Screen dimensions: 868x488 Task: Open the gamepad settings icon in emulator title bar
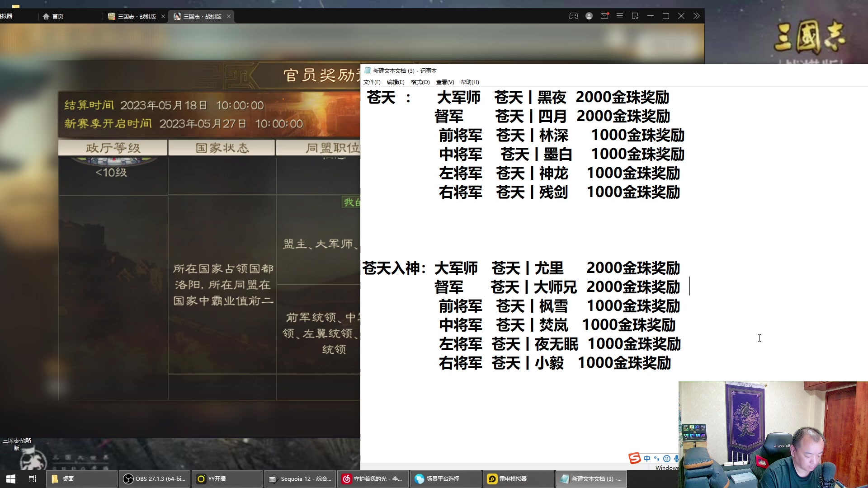click(x=573, y=16)
